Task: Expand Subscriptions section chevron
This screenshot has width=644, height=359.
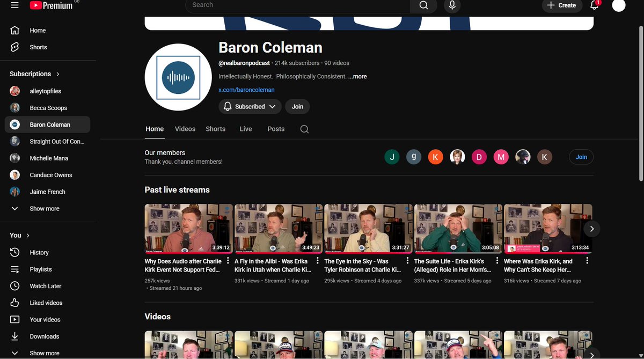Action: (x=58, y=74)
